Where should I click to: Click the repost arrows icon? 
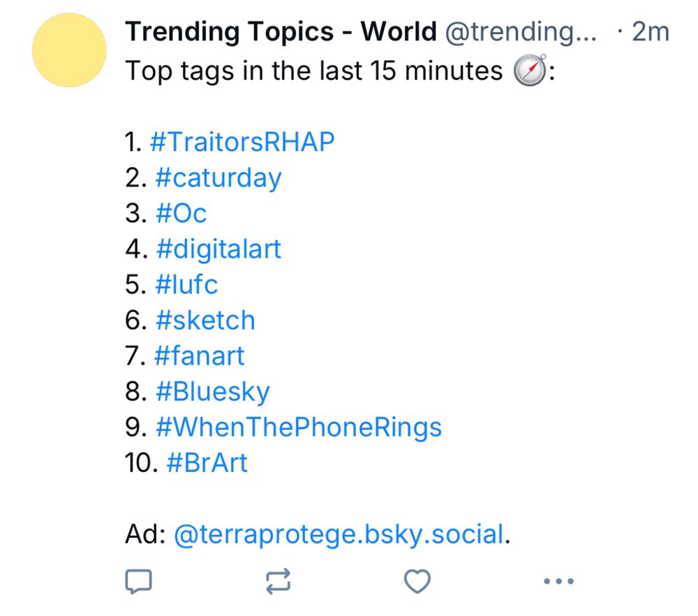click(279, 581)
